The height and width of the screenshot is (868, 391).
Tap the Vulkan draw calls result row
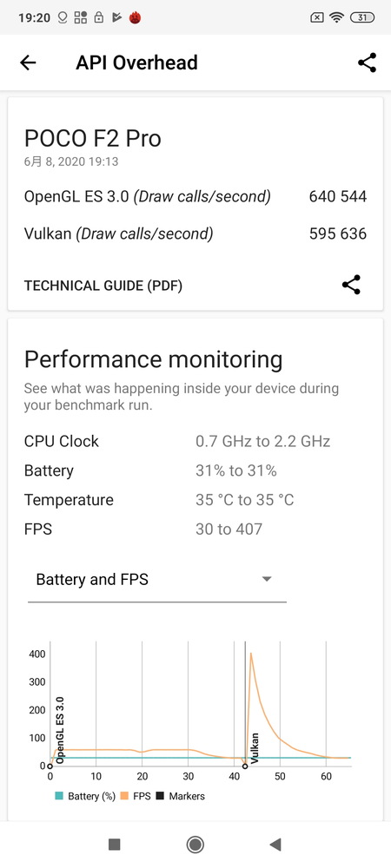point(195,233)
